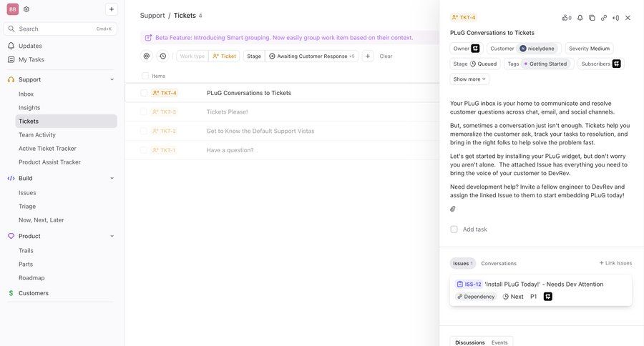Open the Insights view
Screen dimensions: 644x346
(29, 107)
